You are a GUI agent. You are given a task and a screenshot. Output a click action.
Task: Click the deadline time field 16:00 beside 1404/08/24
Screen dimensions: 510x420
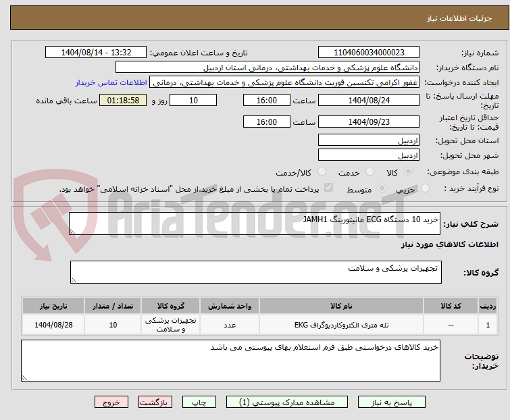coord(266,100)
